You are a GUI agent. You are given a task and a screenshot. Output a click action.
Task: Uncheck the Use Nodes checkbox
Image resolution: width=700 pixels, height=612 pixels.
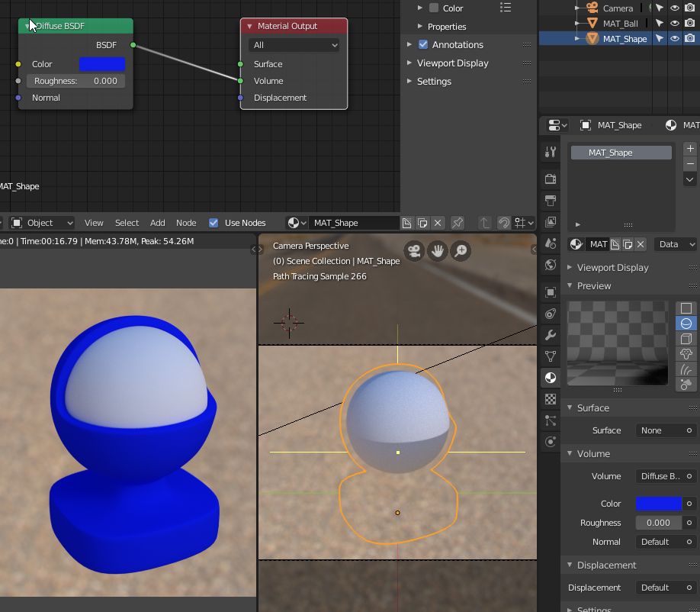(214, 223)
